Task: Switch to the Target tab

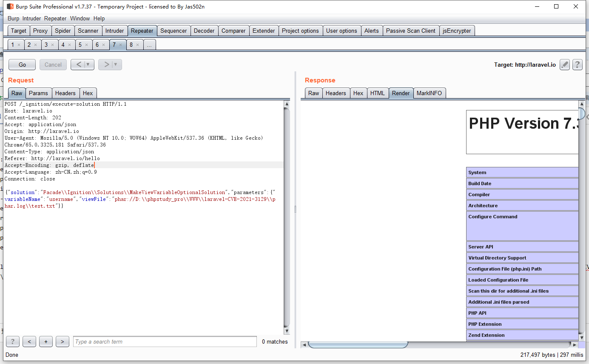Action: [x=19, y=31]
